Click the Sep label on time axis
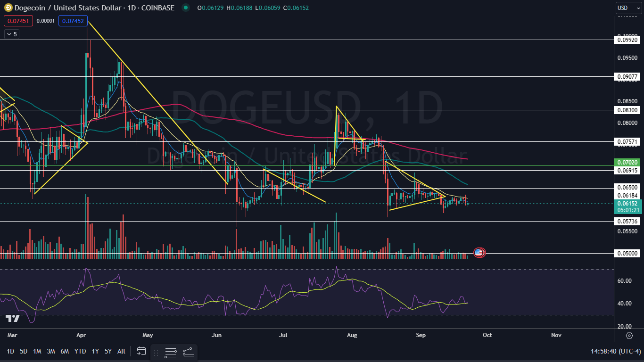The image size is (644, 362). tap(421, 335)
